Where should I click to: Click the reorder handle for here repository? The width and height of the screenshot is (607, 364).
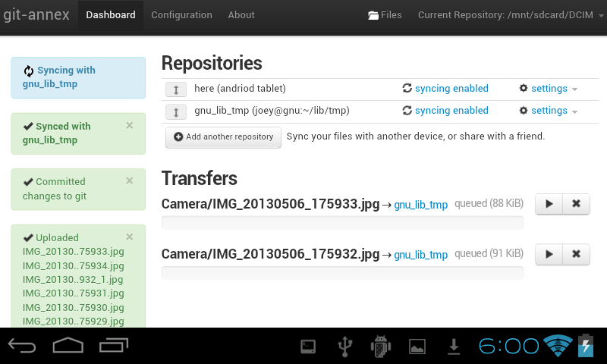click(x=175, y=89)
